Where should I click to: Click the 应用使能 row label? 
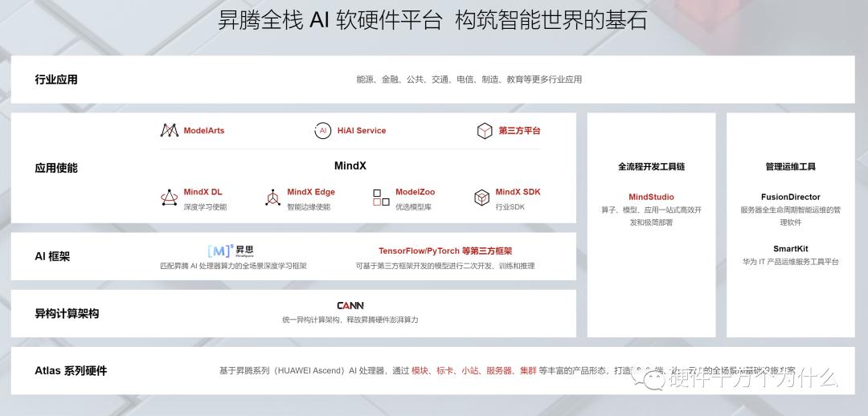coord(56,168)
